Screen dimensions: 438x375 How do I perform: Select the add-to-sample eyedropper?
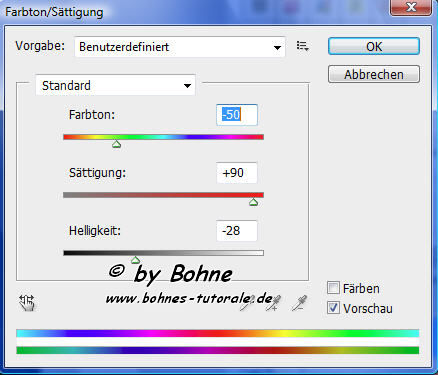click(273, 303)
